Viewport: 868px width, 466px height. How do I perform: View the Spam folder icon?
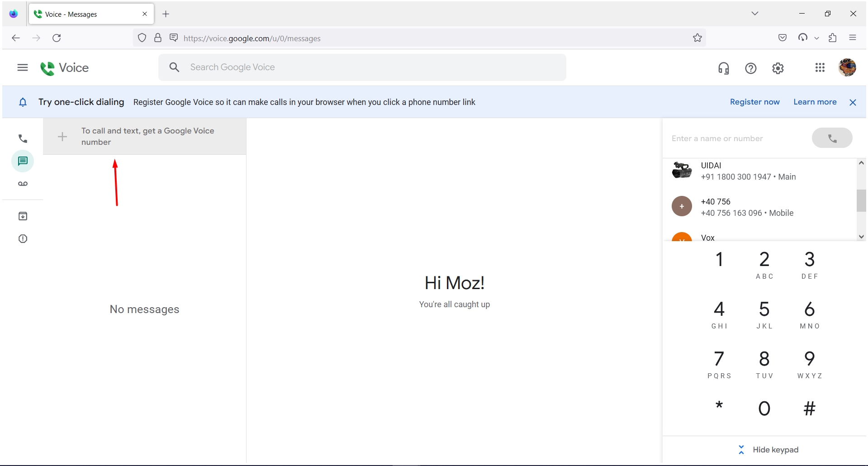click(x=23, y=238)
